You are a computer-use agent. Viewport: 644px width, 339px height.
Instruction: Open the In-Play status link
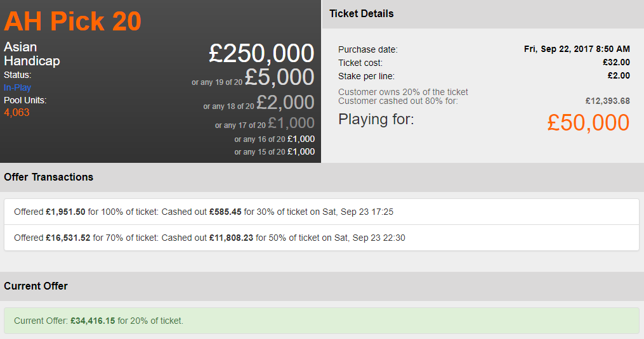pos(17,87)
